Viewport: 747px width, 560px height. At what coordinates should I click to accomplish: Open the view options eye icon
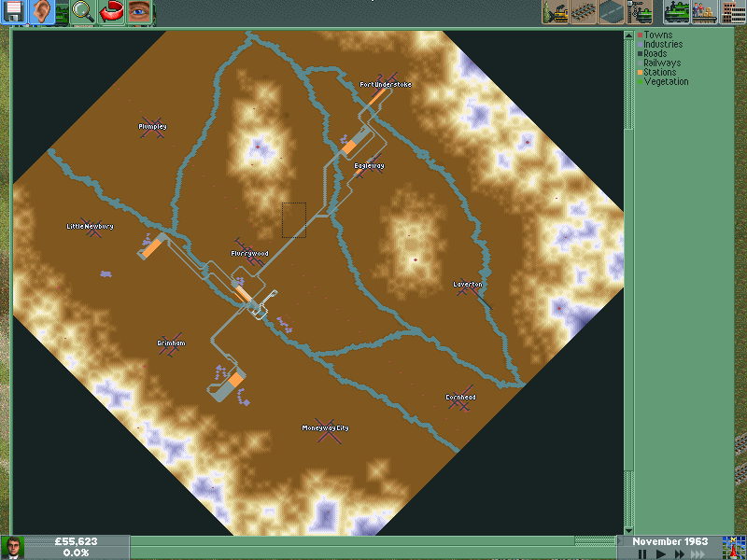click(x=139, y=12)
